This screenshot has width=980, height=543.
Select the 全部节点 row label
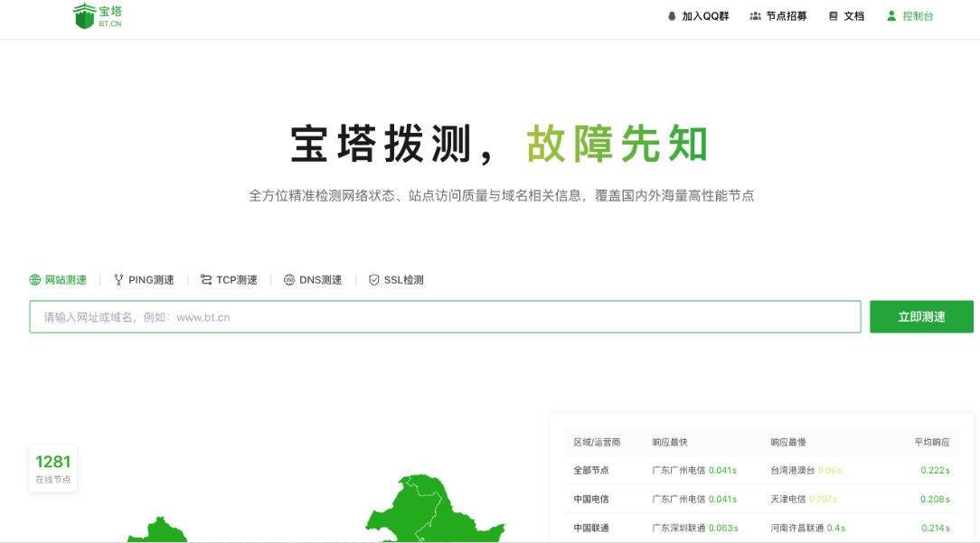pos(591,471)
